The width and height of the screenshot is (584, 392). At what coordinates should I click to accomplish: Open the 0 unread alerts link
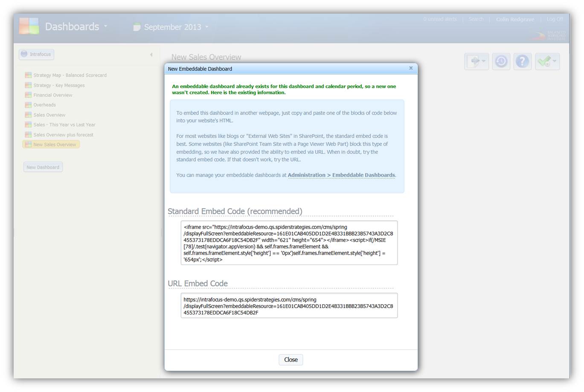(440, 19)
